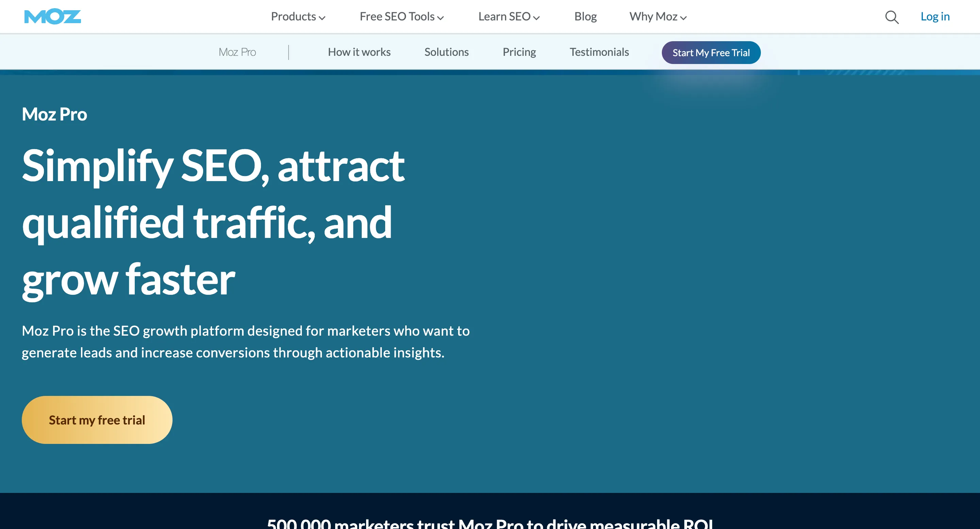Open the Why Moz dropdown
Image resolution: width=980 pixels, height=529 pixels.
[658, 17]
